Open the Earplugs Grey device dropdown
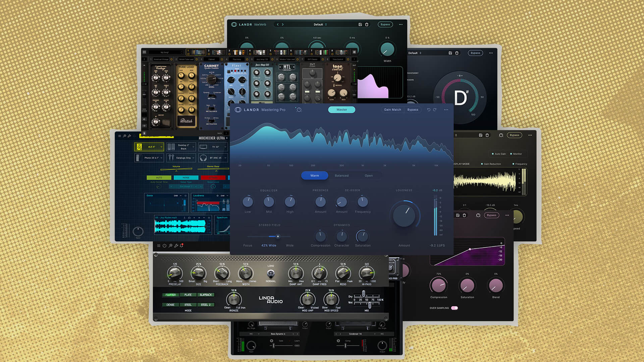Viewport: 644px width, 362px height. coord(181,158)
